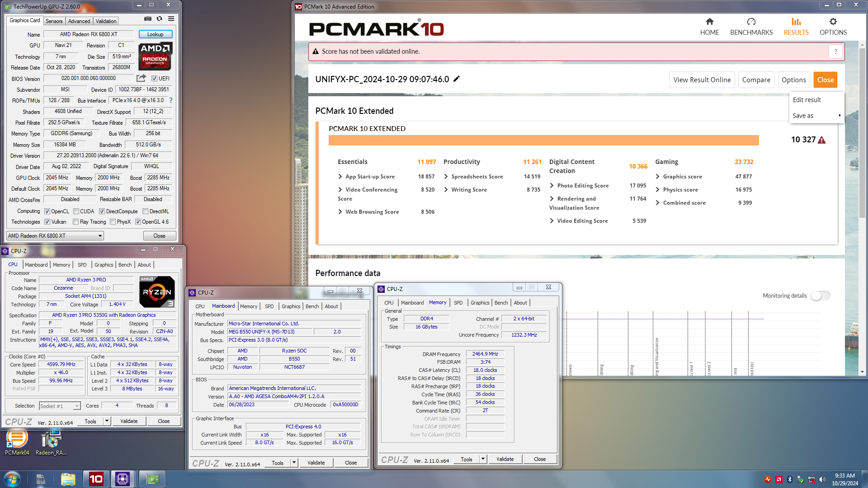868x488 pixels.
Task: Click the AMD Radeon tray icon
Action: pos(779,479)
